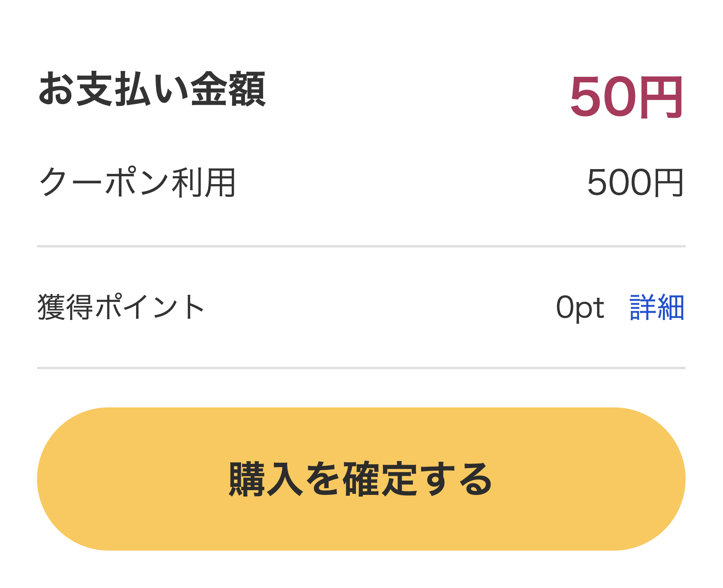
Task: Tap the 獲得 kanji in the points label
Action: 65,308
